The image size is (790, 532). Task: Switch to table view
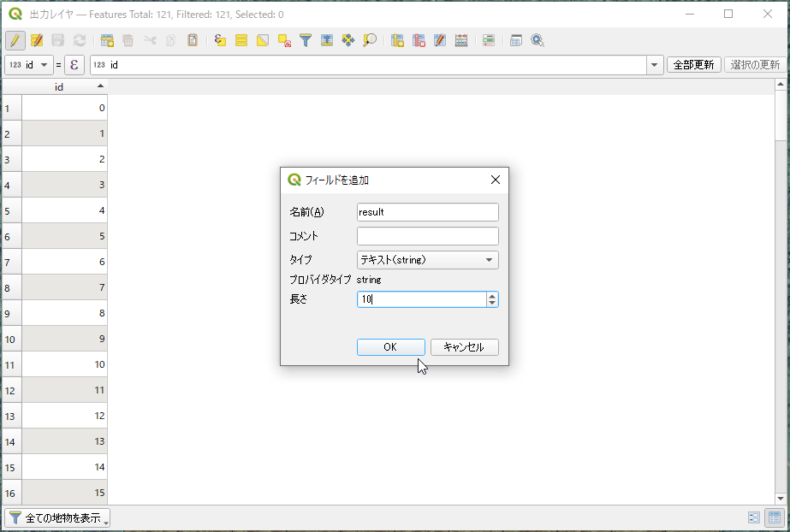(773, 517)
